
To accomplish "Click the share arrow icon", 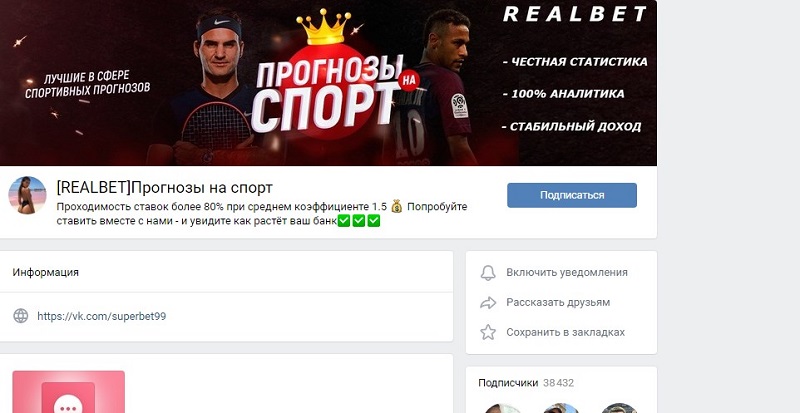I will pyautogui.click(x=488, y=303).
